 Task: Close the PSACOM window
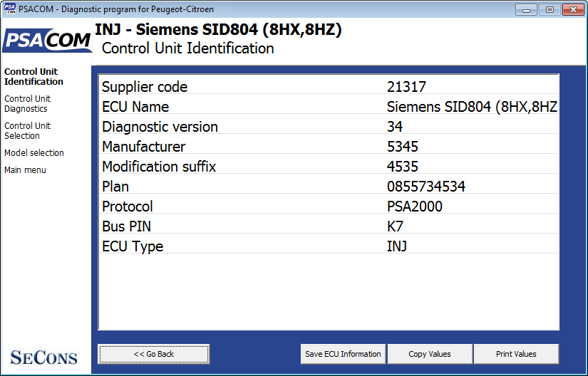click(x=573, y=10)
